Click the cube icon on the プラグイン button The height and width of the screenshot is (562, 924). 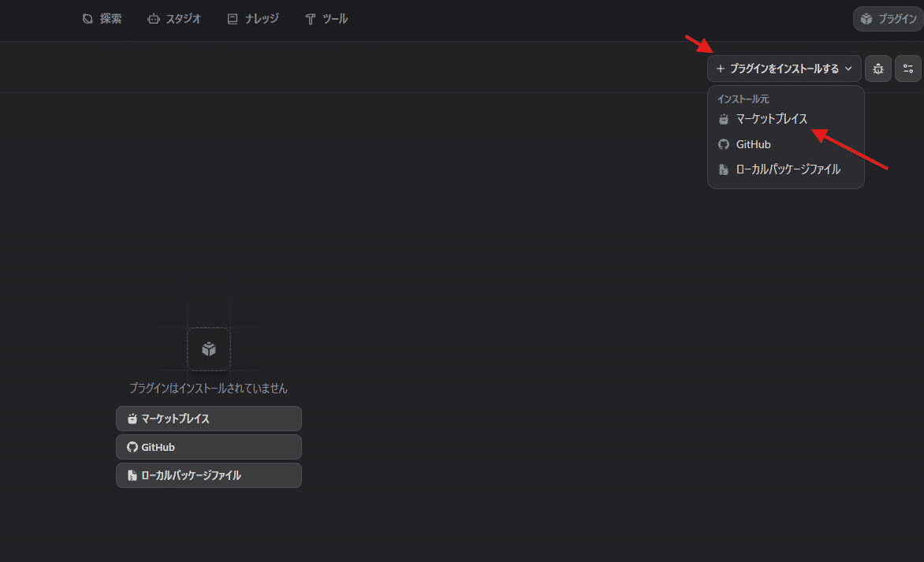[866, 19]
